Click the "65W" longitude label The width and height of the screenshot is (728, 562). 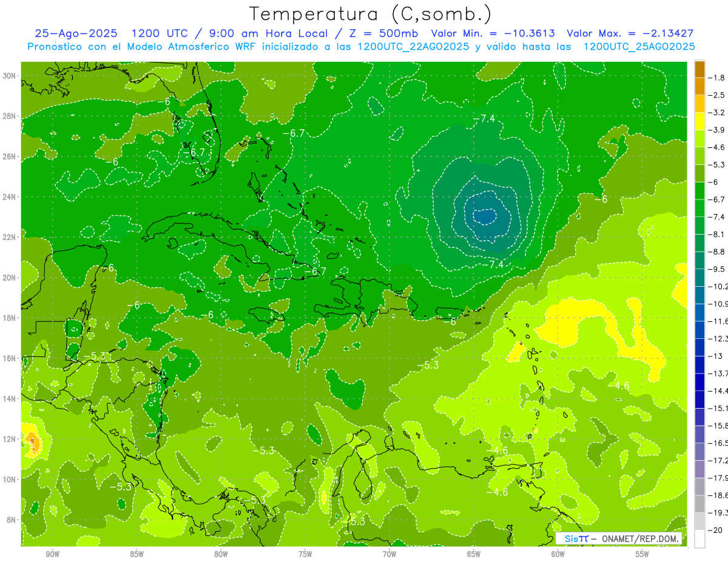pos(474,554)
